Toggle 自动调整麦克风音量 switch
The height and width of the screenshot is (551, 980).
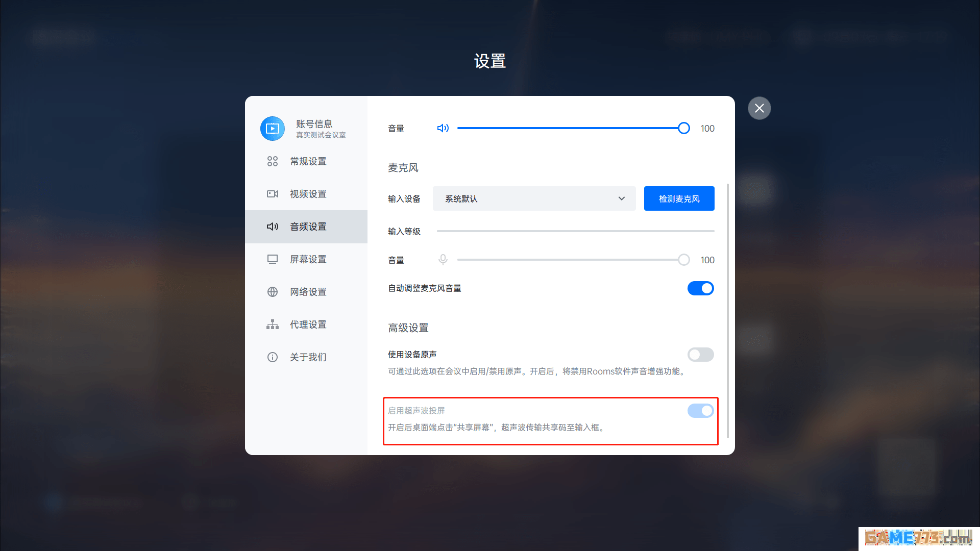(700, 288)
